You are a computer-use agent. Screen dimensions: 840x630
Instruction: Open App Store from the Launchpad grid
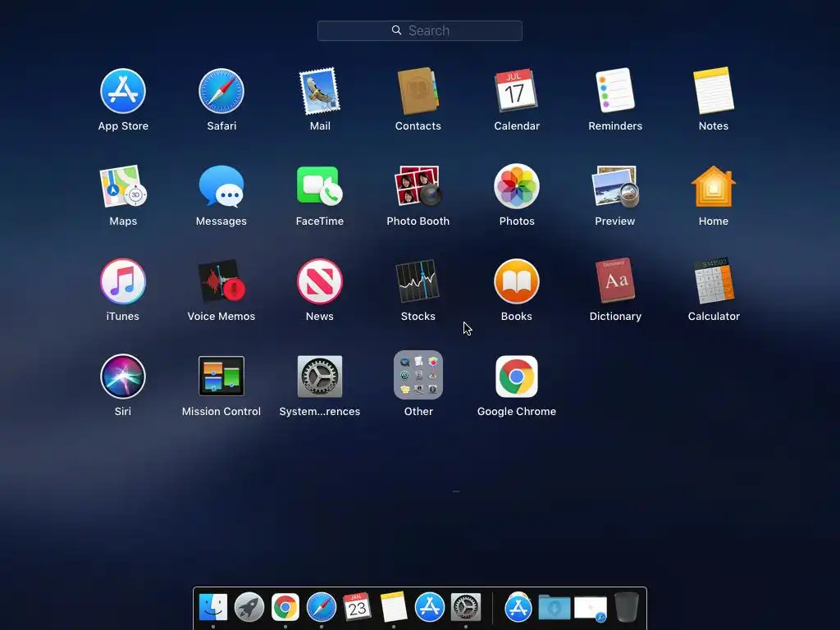(123, 91)
